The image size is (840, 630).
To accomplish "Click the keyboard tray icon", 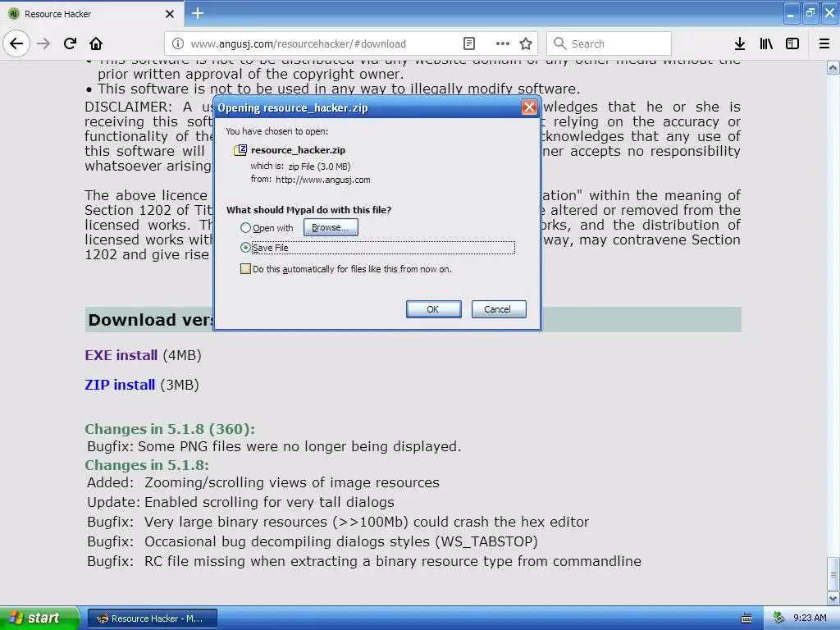I will tap(746, 619).
